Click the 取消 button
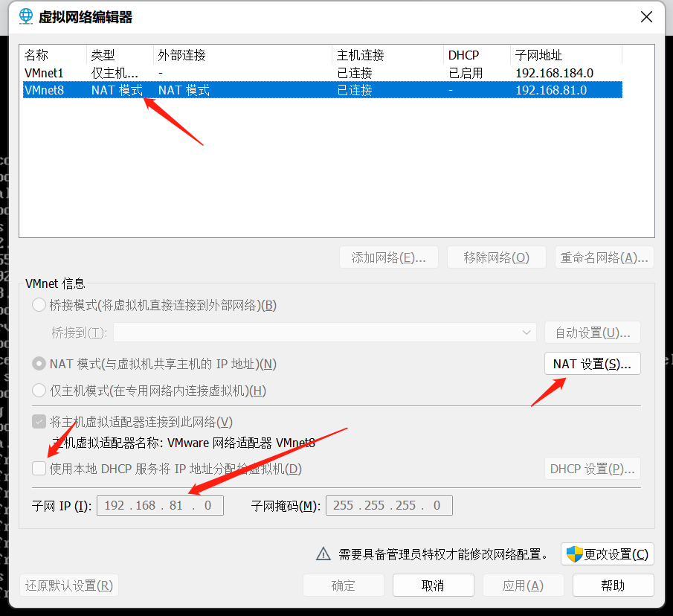The image size is (673, 616). pos(433,585)
